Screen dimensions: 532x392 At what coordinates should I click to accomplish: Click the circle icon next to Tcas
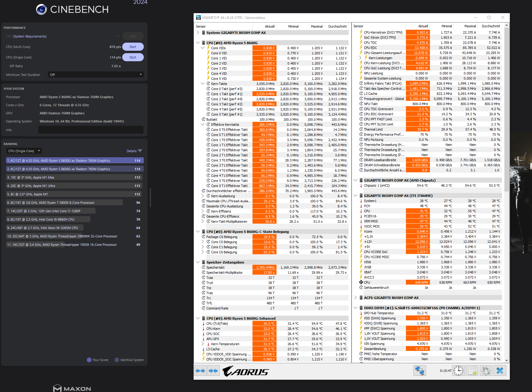(x=204, y=278)
